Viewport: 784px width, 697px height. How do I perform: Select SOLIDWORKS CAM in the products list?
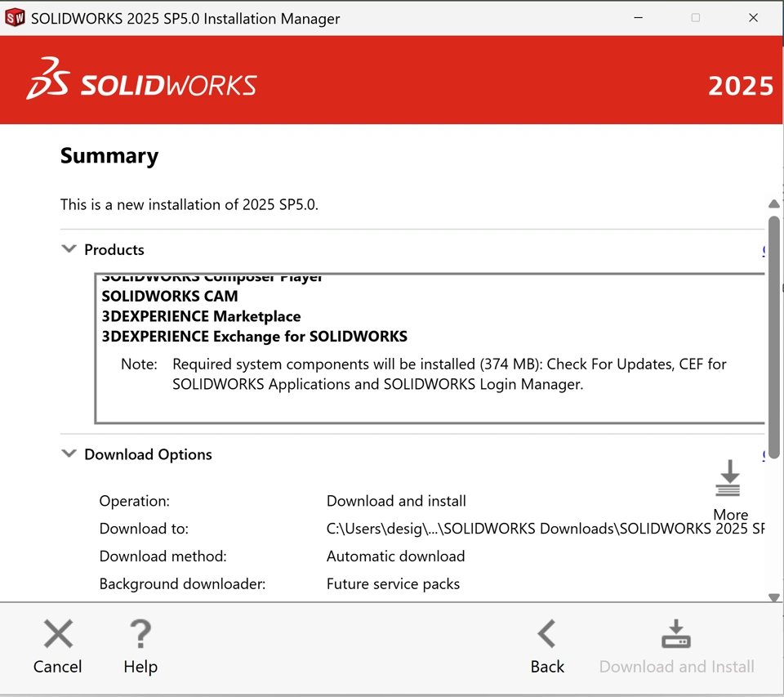(x=170, y=296)
